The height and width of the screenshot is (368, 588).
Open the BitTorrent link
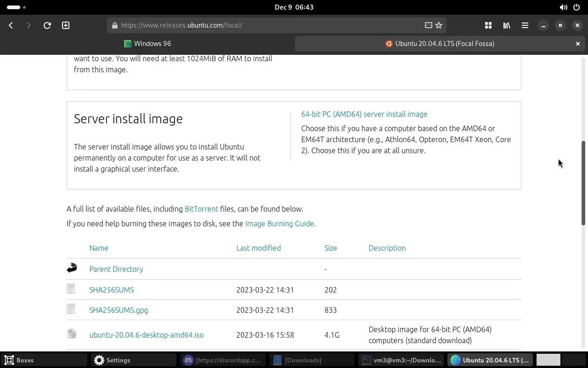[201, 209]
